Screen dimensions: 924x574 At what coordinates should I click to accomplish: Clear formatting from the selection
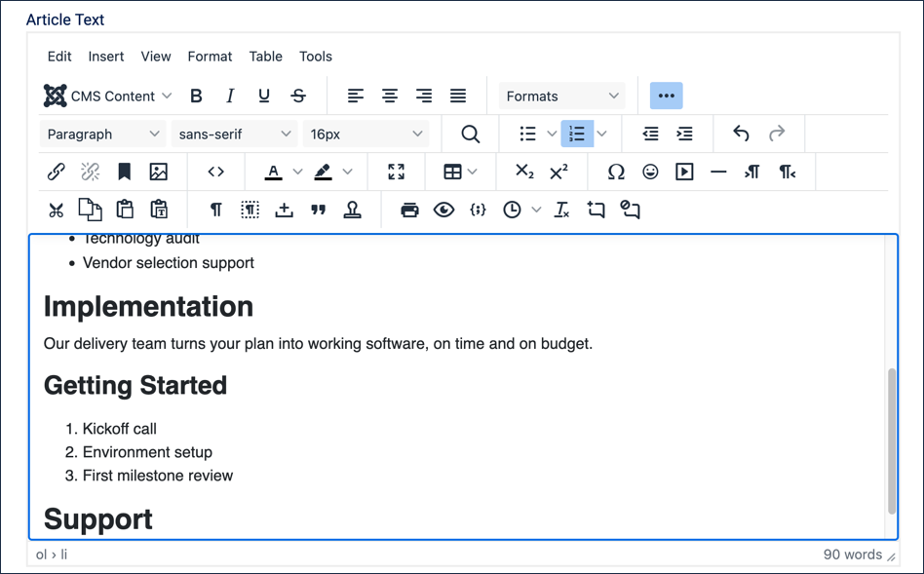(x=562, y=210)
